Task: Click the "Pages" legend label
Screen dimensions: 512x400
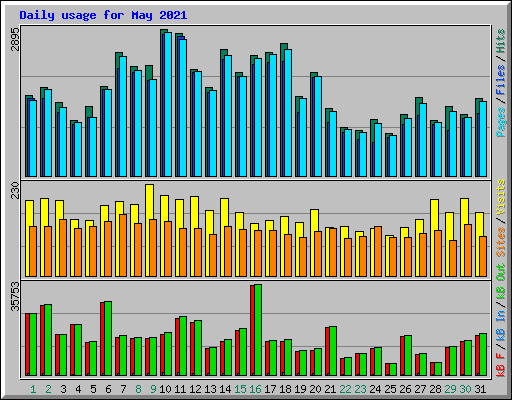Action: click(x=501, y=122)
